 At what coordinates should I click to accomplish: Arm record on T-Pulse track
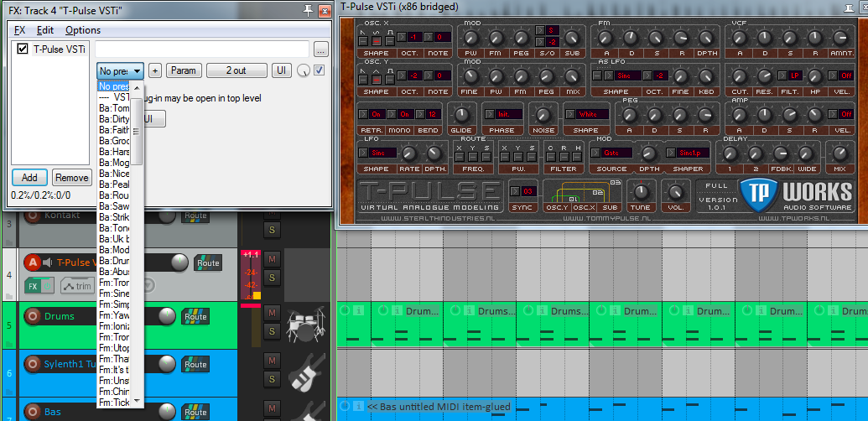pyautogui.click(x=33, y=262)
